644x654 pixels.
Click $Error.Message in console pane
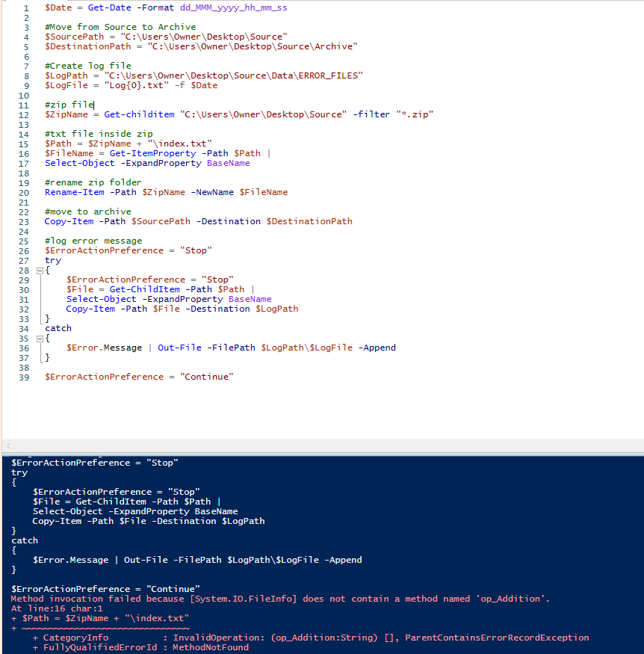pyautogui.click(x=71, y=560)
